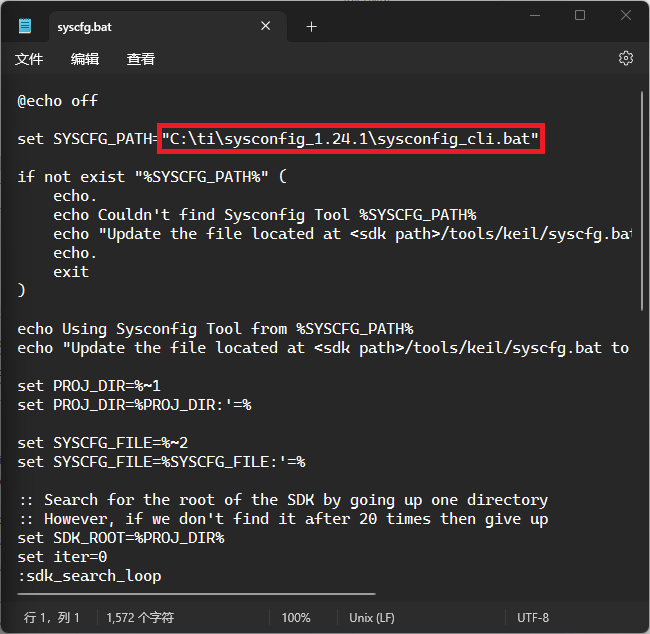Click the 100% zoom level indicator
The image size is (650, 634).
click(296, 618)
